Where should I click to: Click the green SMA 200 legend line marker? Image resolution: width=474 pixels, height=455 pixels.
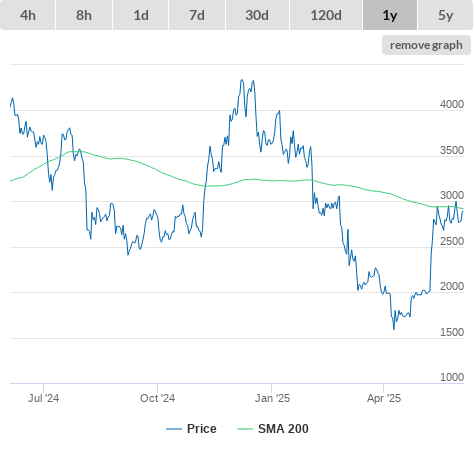tap(245, 429)
